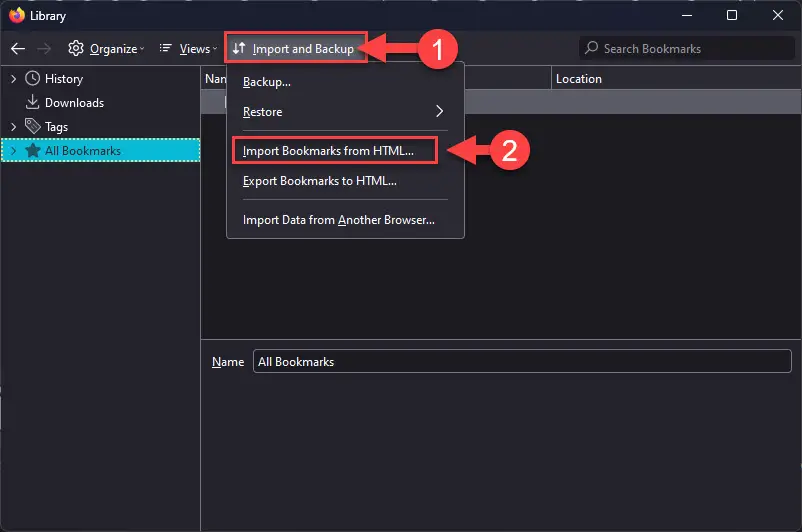Open the Restore submenu arrow

pos(439,111)
